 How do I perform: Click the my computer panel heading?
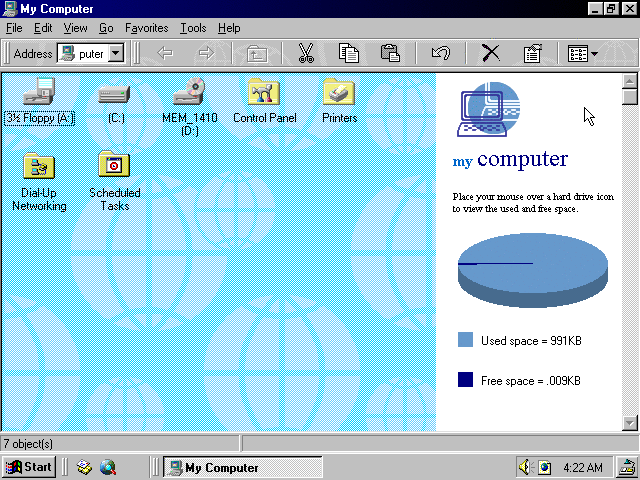tap(510, 160)
